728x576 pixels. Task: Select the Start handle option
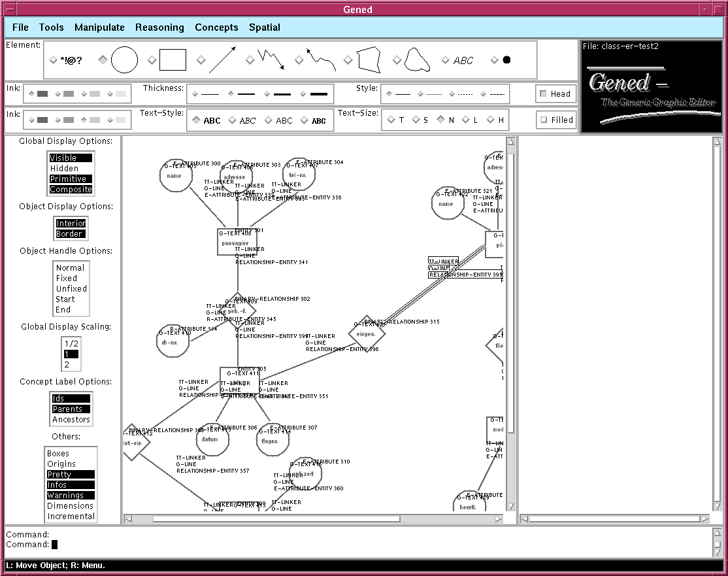71,299
